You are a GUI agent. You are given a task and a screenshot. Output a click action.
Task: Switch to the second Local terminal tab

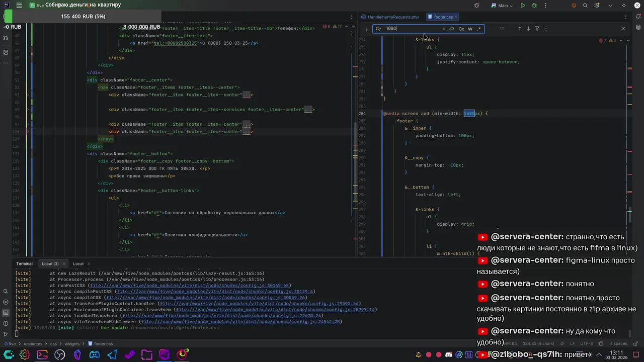pos(78,263)
